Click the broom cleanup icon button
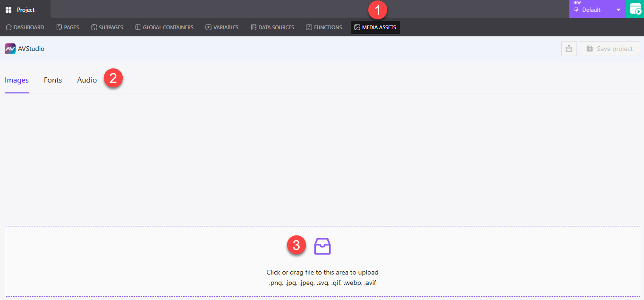 click(568, 49)
